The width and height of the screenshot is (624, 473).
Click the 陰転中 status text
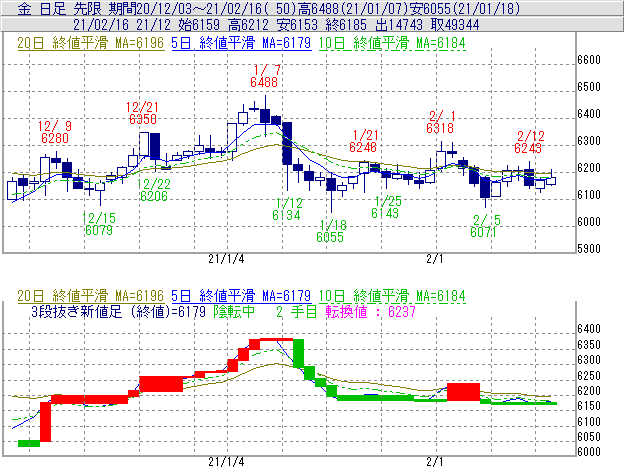[234, 311]
